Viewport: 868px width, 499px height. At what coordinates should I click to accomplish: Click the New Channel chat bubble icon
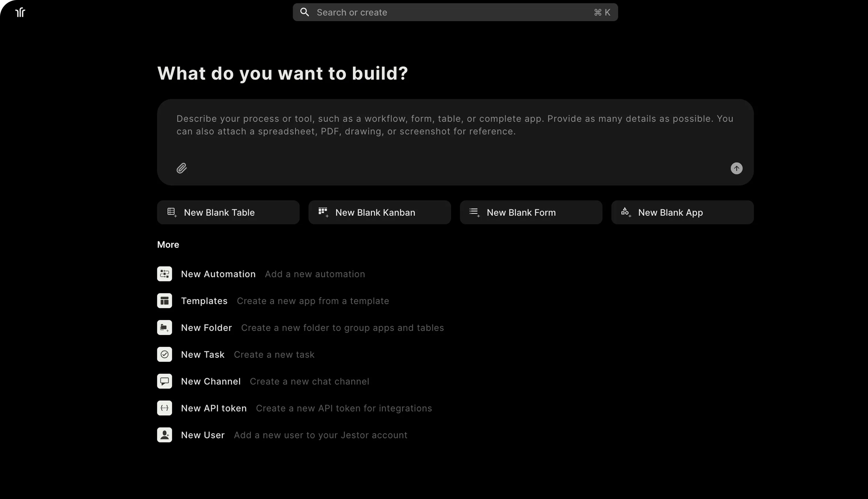(x=164, y=381)
